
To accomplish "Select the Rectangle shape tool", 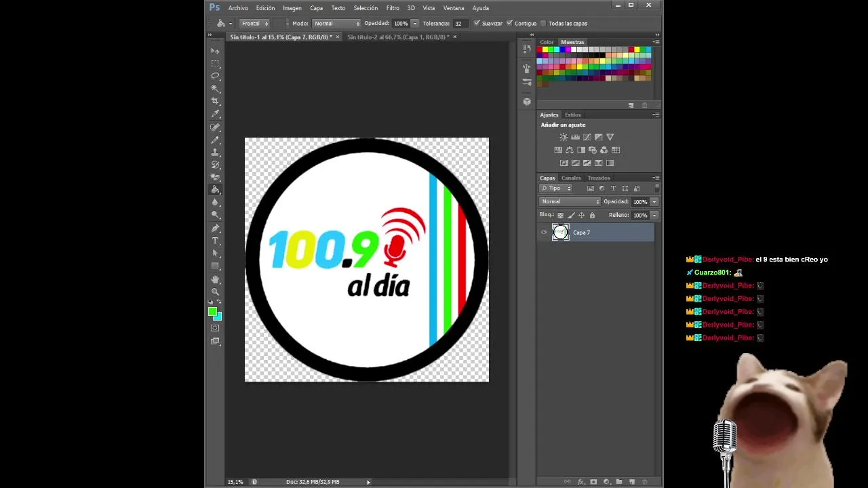I will point(215,266).
